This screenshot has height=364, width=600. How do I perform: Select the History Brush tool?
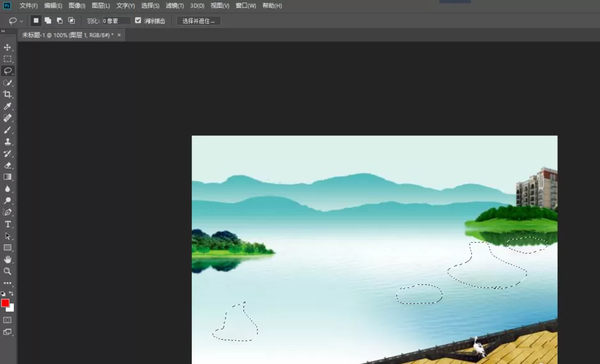[7, 154]
